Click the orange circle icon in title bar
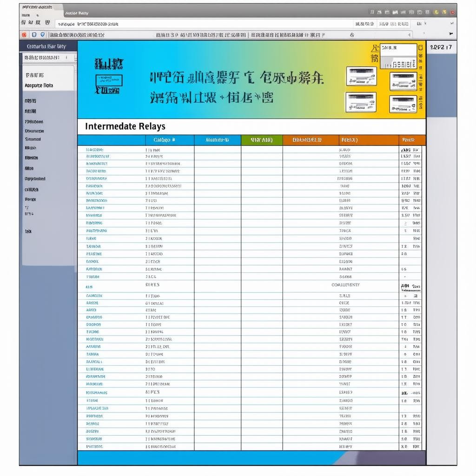This screenshot has width=476, height=476. (x=444, y=12)
